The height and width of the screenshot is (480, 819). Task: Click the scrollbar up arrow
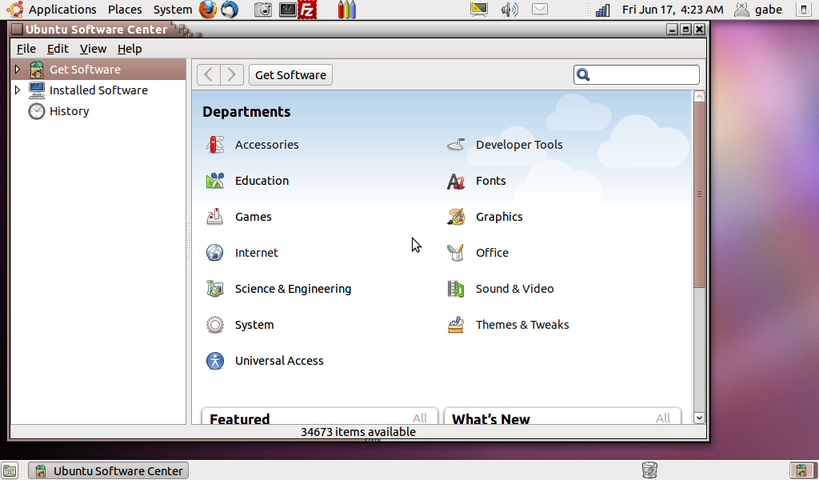click(x=699, y=97)
